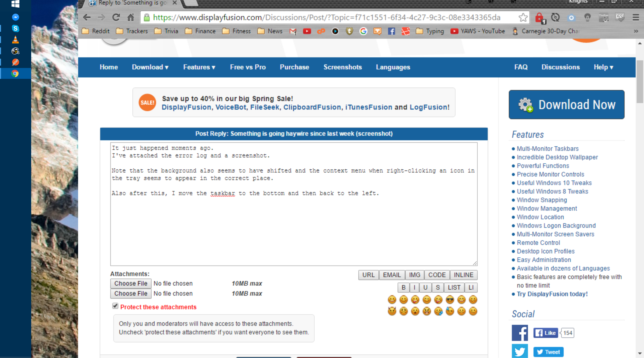Click the Skype icon in the taskbar
The image size is (644, 358).
click(15, 29)
